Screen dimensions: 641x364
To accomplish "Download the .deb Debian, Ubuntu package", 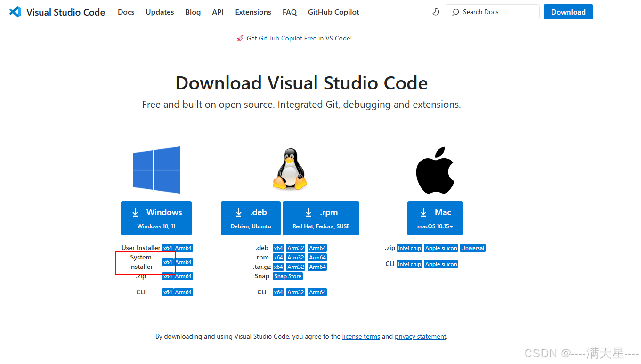I will point(251,218).
